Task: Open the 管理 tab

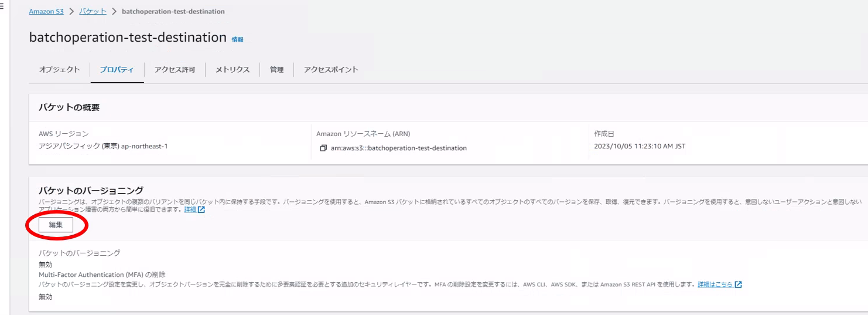Action: point(276,70)
